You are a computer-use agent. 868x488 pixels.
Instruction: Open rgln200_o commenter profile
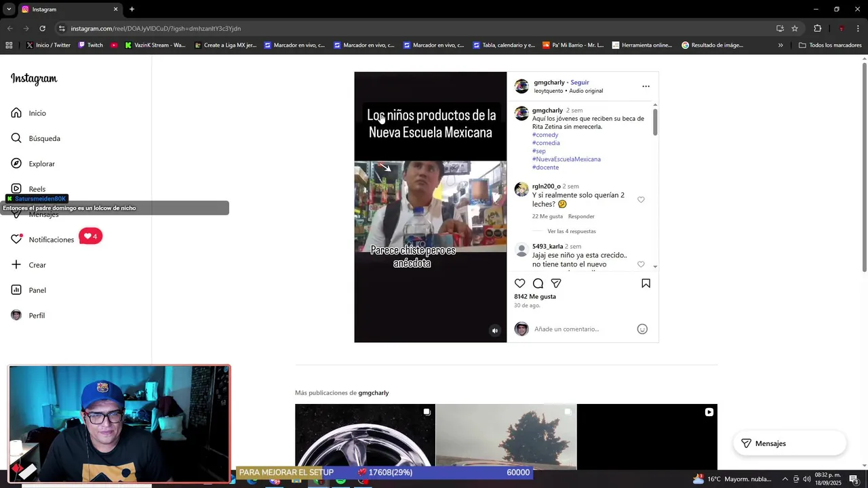[x=547, y=186]
